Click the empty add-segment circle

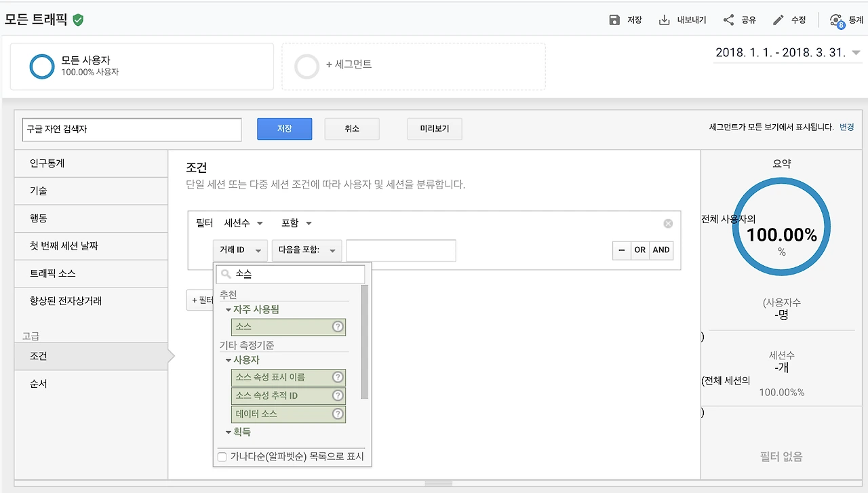(307, 66)
